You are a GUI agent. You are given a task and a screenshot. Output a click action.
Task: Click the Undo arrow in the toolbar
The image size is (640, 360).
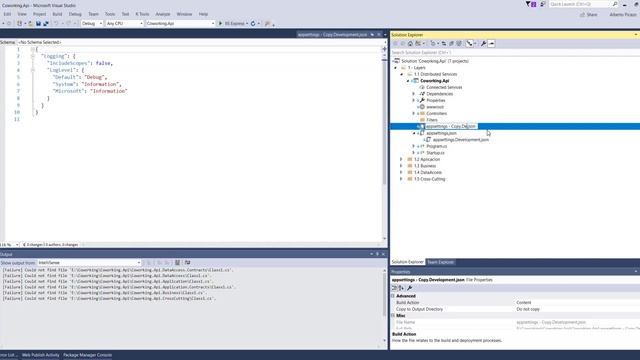56,24
